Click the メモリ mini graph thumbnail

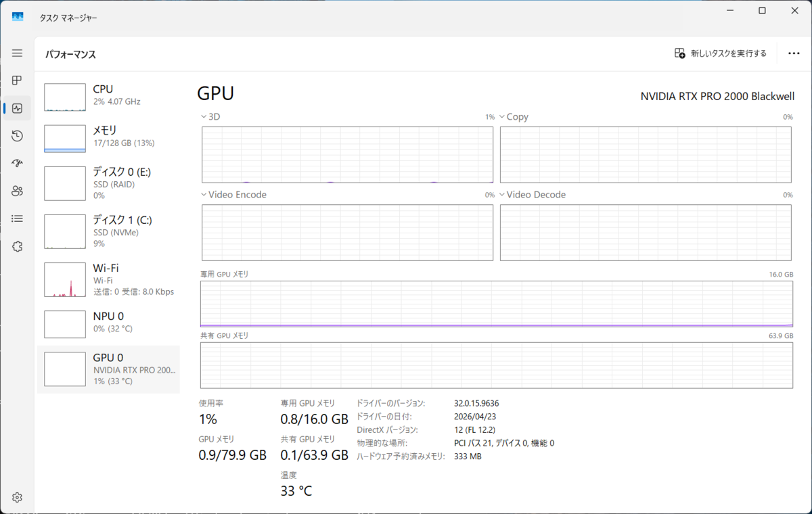[65, 139]
